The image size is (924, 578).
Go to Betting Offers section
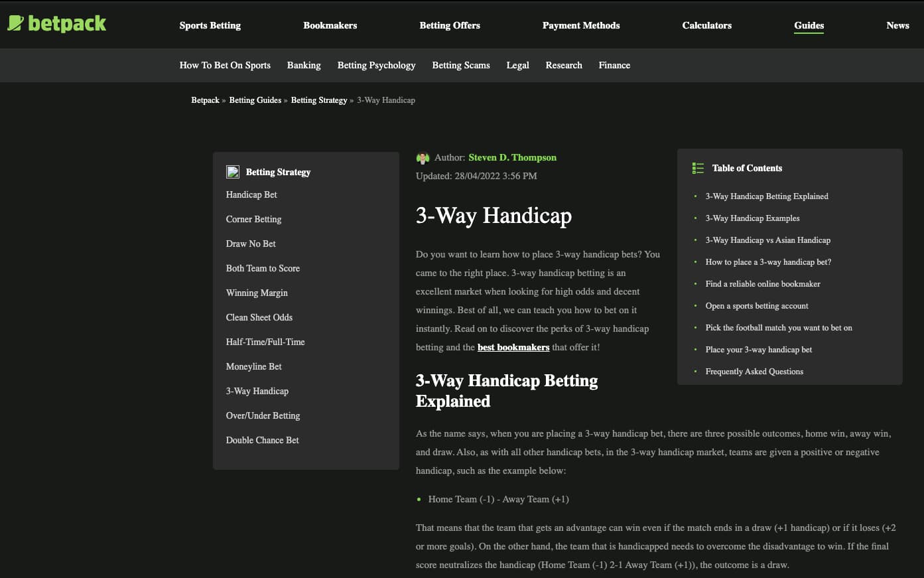click(x=449, y=25)
